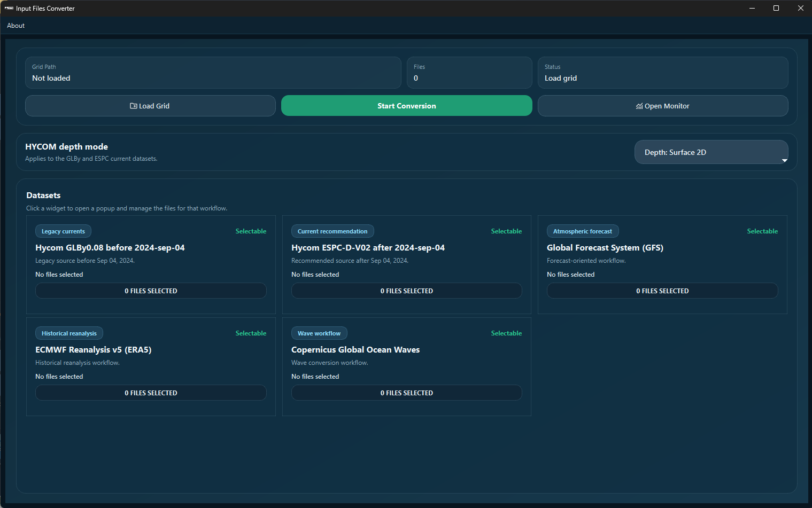Viewport: 812px width, 508px height.
Task: Select the Wave workflow tag
Action: point(319,333)
